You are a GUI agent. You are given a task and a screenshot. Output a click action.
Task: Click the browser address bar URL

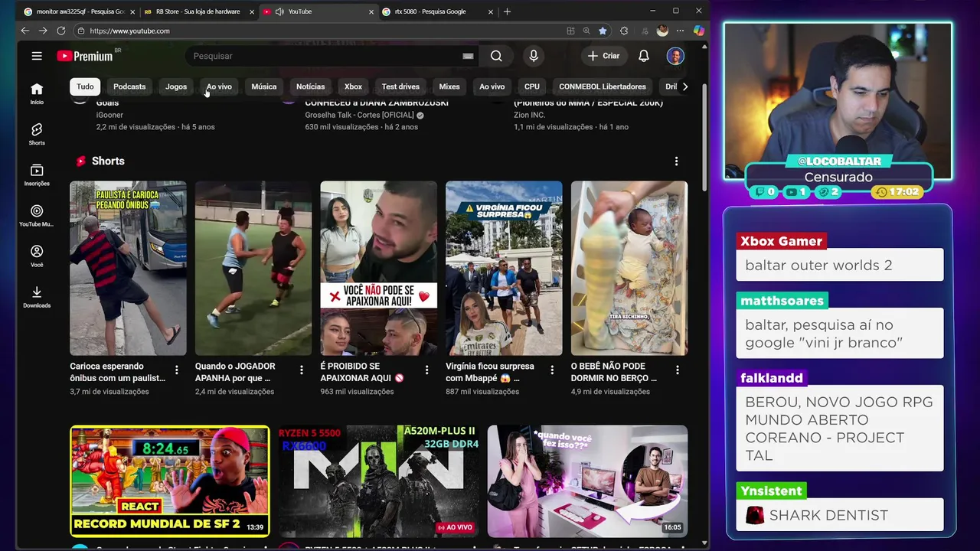point(129,31)
